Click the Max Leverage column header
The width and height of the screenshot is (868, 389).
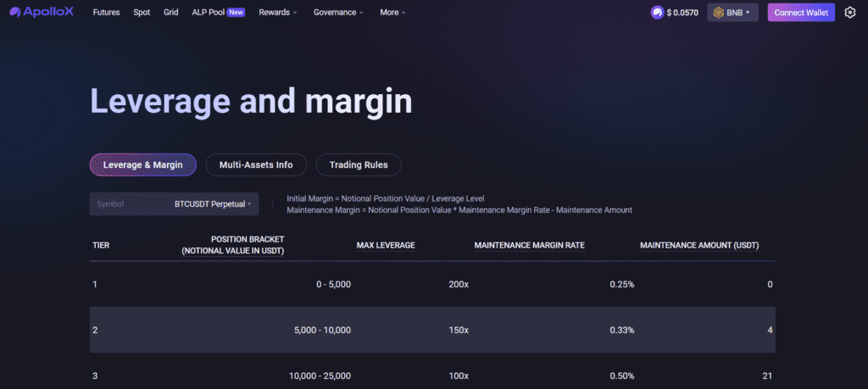click(386, 245)
